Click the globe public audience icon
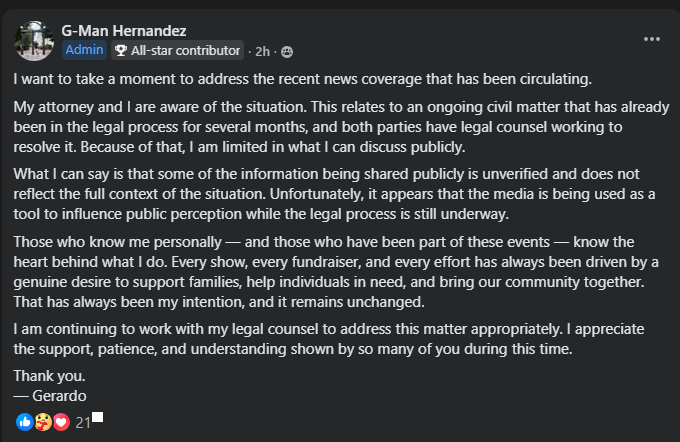The image size is (680, 442). click(x=287, y=50)
